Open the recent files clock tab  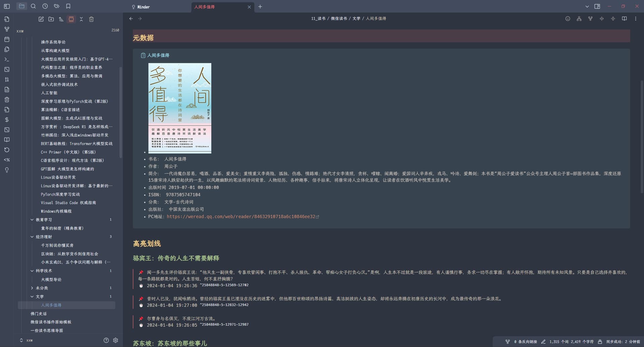point(45,6)
